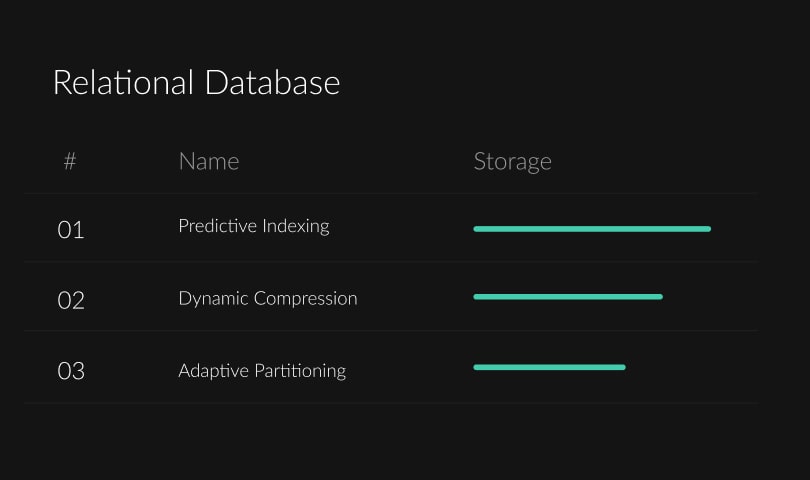Select row number 03
Viewport: 810px width, 480px height.
coord(71,371)
